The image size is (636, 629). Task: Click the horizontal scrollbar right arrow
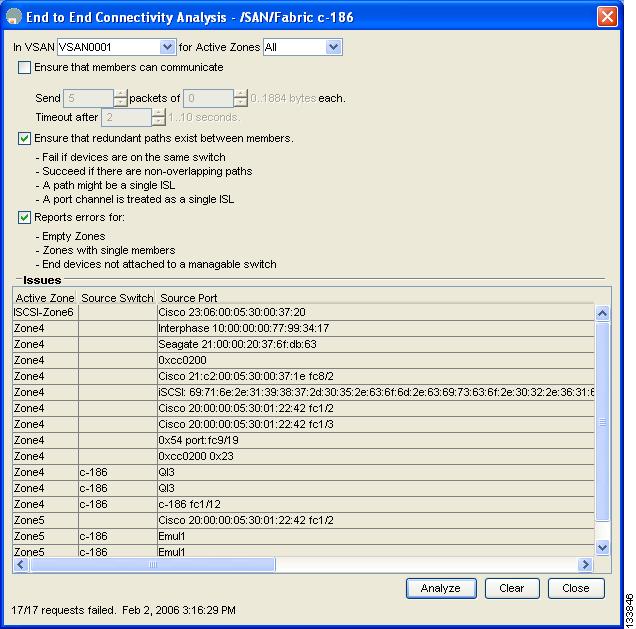click(x=585, y=565)
